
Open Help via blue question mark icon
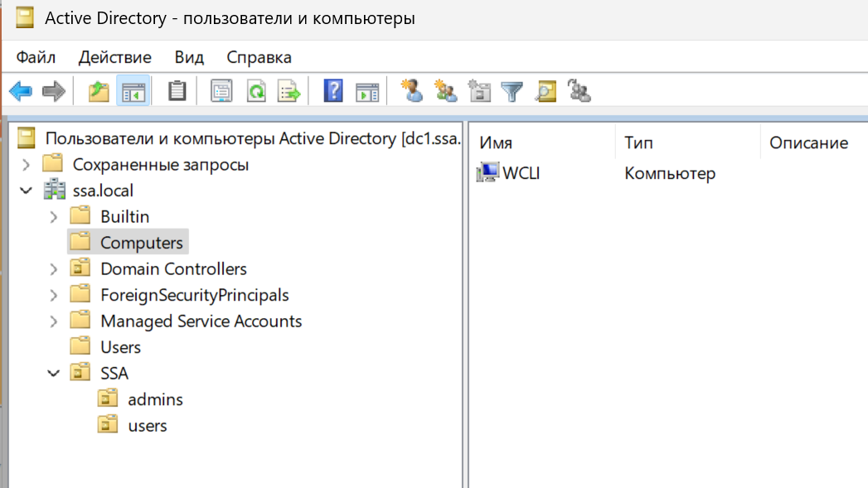tap(332, 91)
